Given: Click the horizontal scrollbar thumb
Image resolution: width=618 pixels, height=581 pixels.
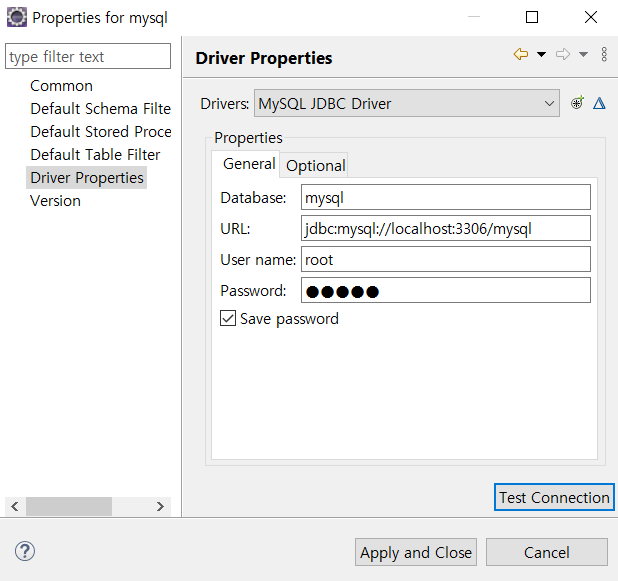Looking at the screenshot, I should (x=69, y=506).
